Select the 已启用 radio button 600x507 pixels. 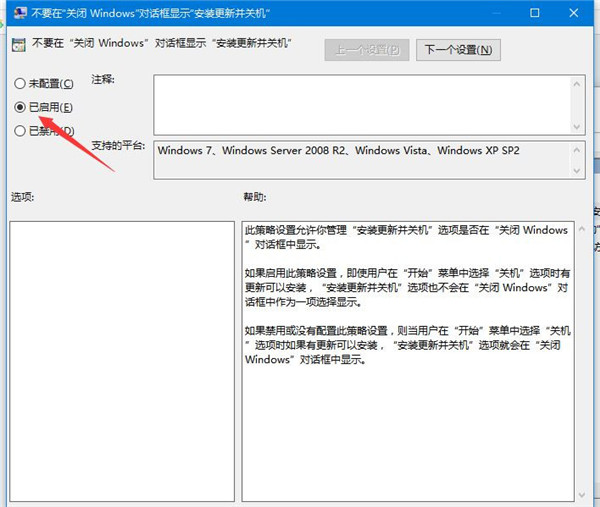pos(20,106)
